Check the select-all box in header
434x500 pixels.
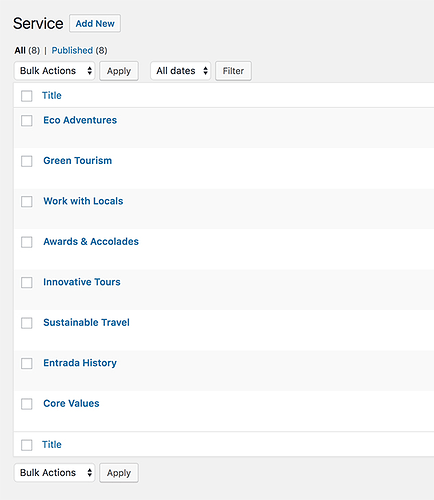coord(27,96)
